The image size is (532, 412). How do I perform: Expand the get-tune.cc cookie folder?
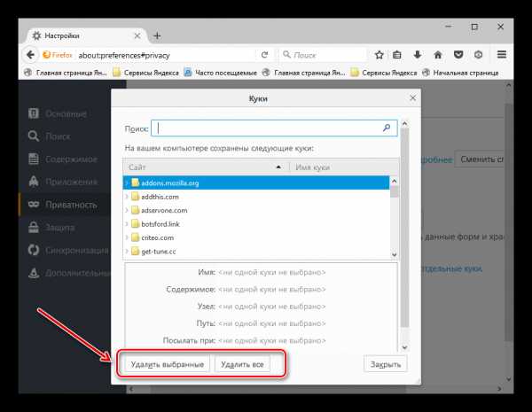point(128,252)
